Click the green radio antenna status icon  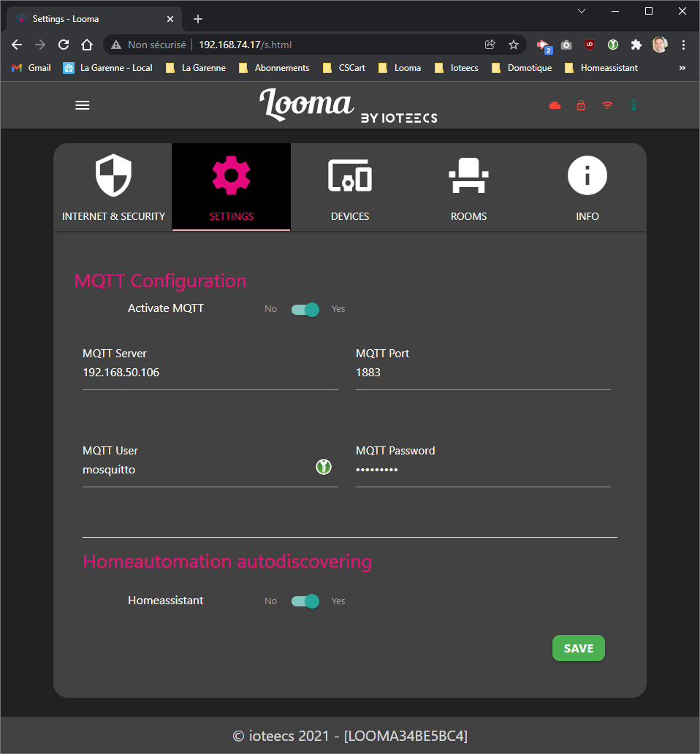634,105
